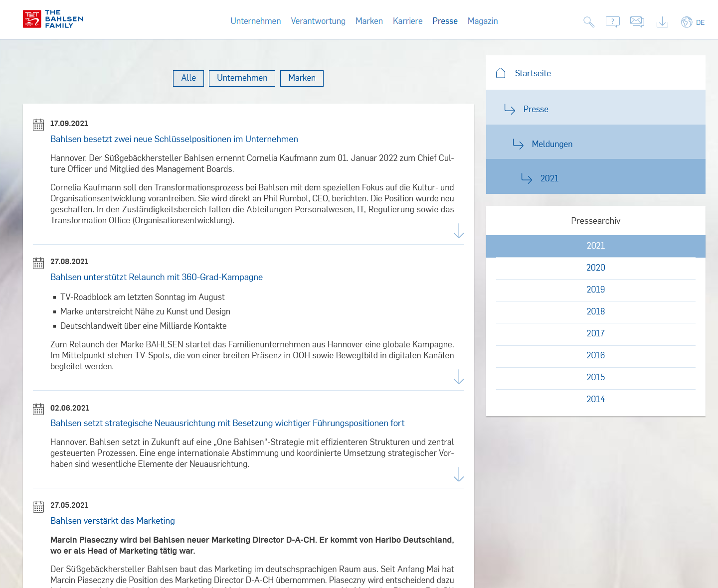
Task: Click bullet 'Deutschlandweit über eine Milliarde Kontakte'
Action: click(x=144, y=326)
